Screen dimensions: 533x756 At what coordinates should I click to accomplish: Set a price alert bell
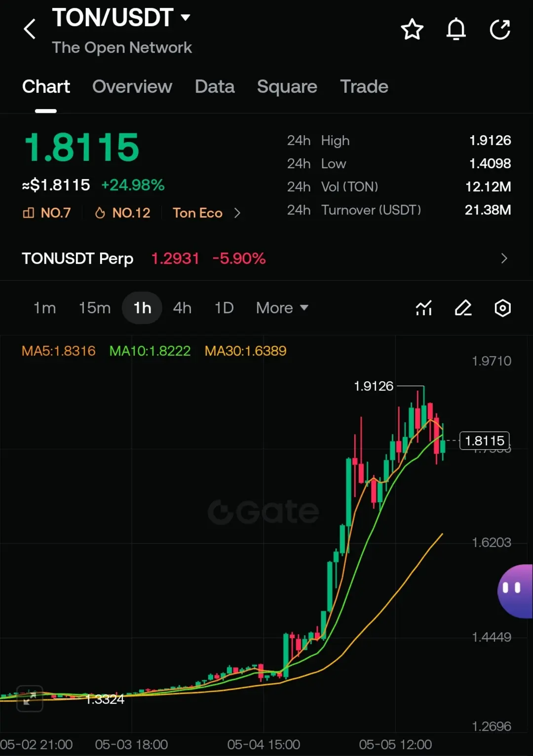pos(456,29)
